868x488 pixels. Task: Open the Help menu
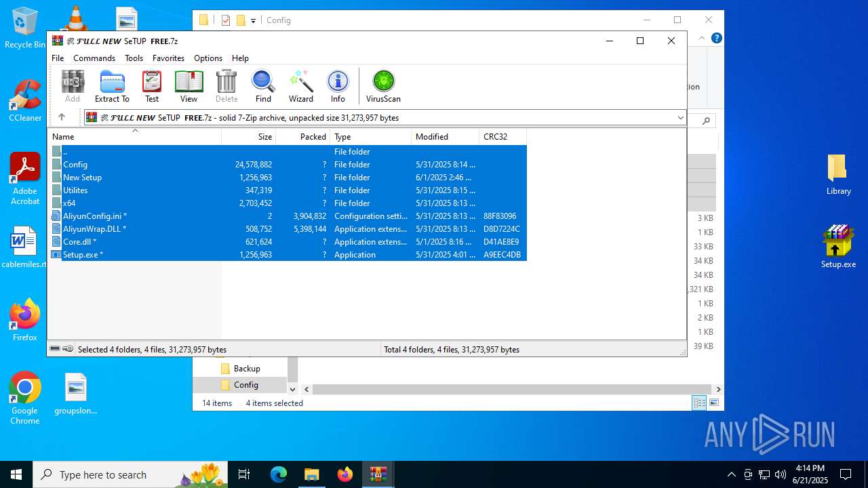coord(240,58)
